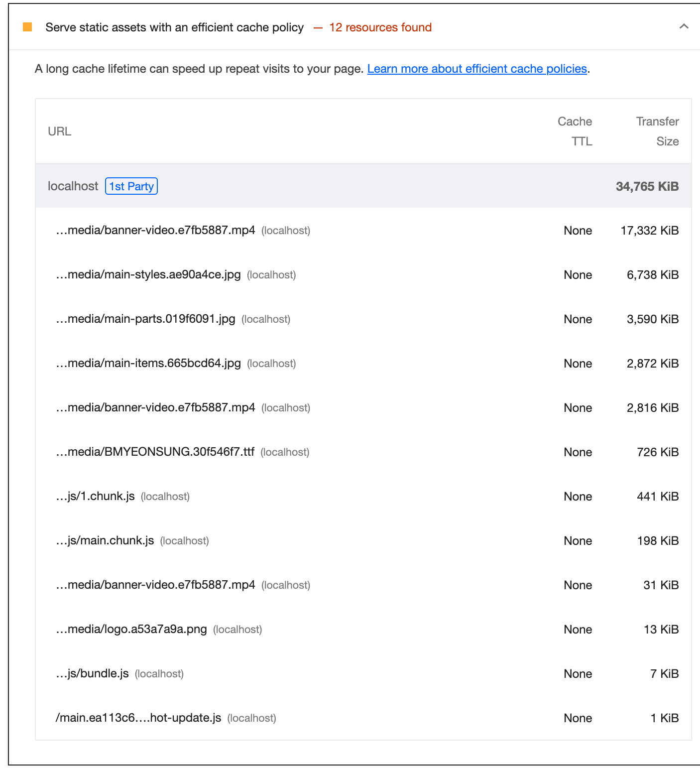Open the main.ea113c6 hot-update.js URL
The image size is (700, 768).
[138, 718]
